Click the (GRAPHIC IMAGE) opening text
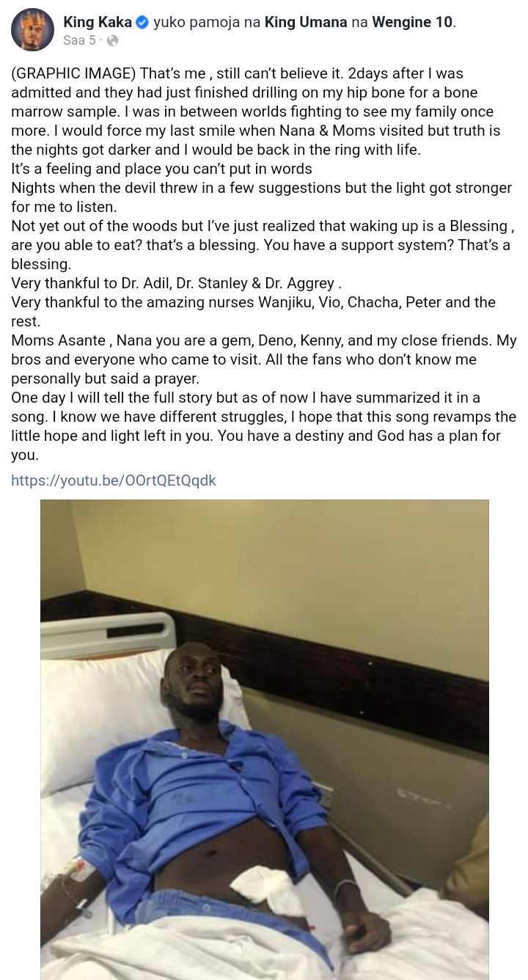This screenshot has width=528, height=980. coord(73,73)
